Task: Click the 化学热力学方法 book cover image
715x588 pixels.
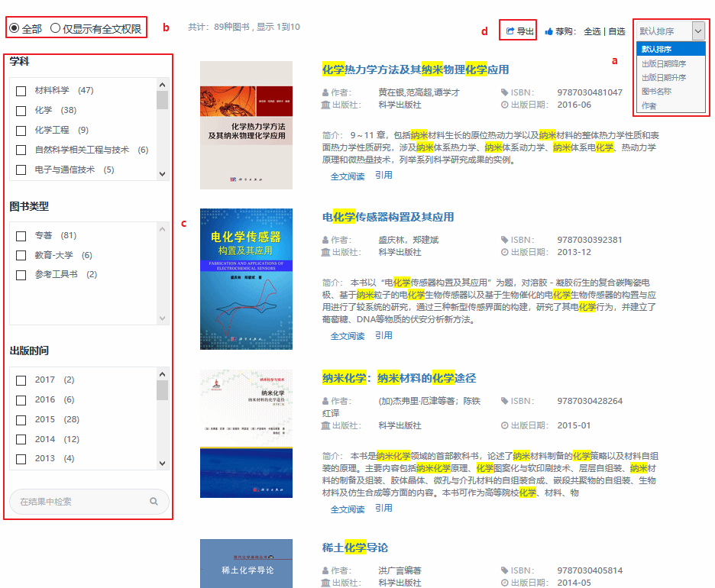Action: (x=246, y=125)
